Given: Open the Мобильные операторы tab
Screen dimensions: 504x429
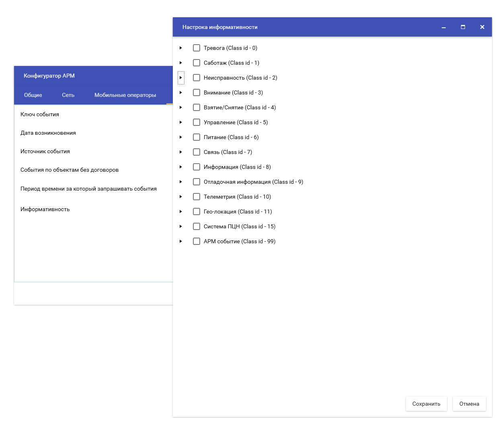Looking at the screenshot, I should coord(125,95).
